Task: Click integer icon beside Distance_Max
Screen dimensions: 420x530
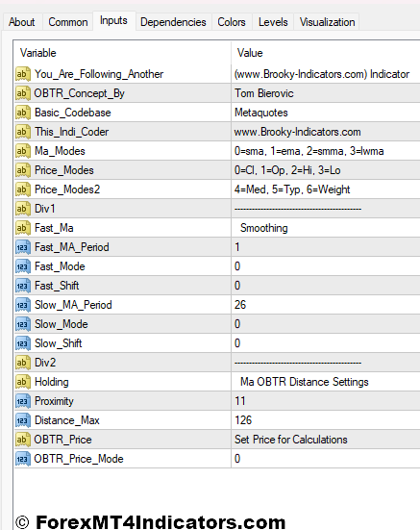Action: [x=23, y=420]
